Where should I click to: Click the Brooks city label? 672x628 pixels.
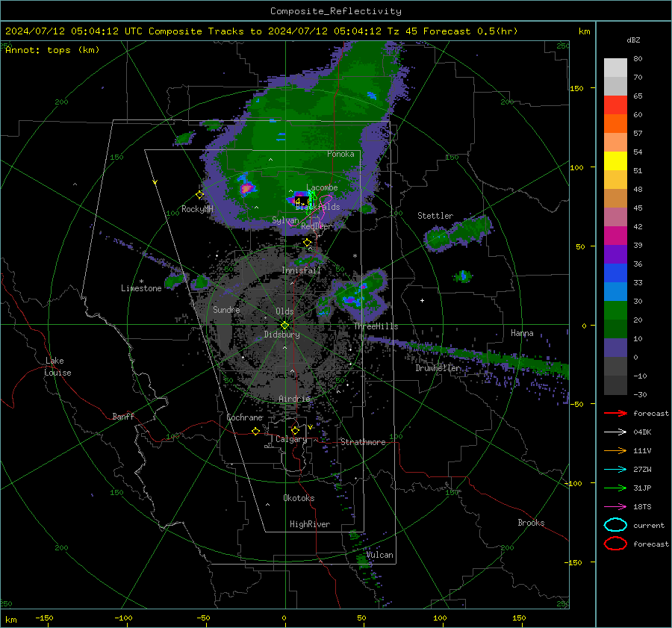531,523
